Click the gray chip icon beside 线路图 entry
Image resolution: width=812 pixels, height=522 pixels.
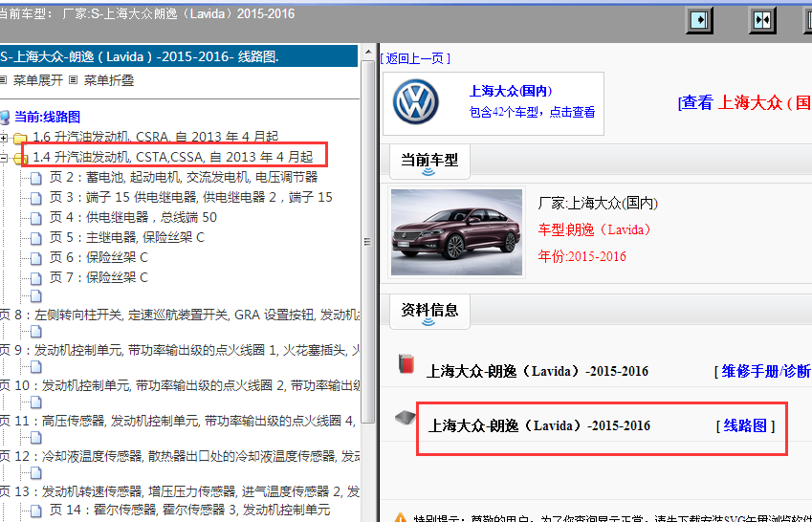tap(405, 418)
